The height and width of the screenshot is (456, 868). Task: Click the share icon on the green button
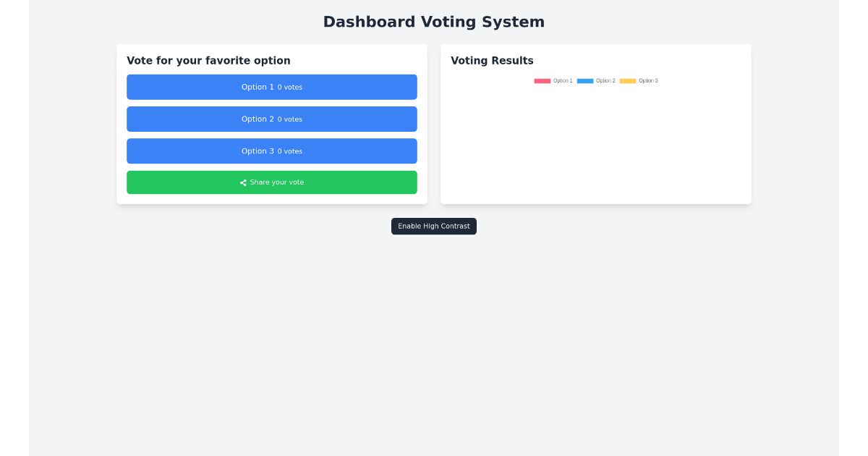click(x=243, y=182)
